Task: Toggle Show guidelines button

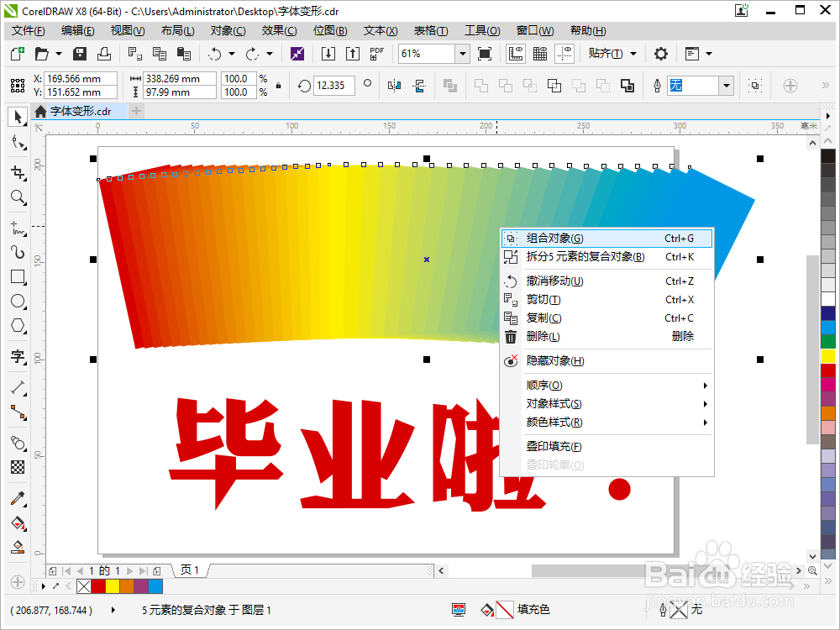Action: [x=564, y=54]
